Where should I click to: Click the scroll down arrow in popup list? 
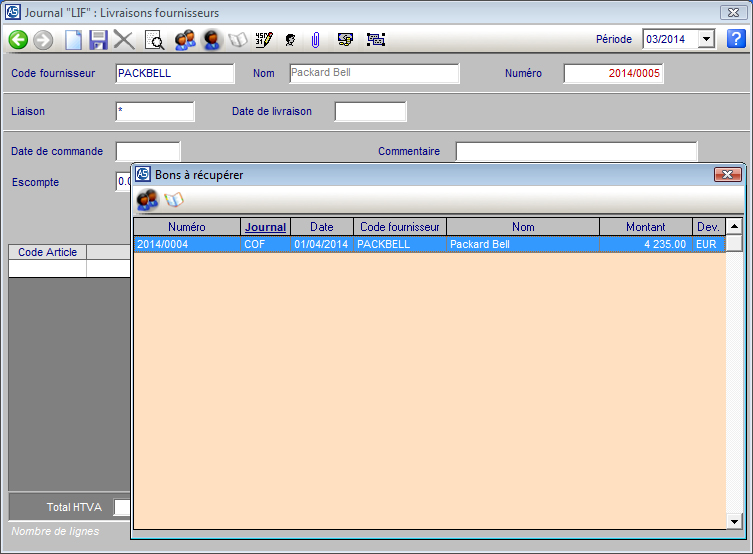tap(734, 521)
